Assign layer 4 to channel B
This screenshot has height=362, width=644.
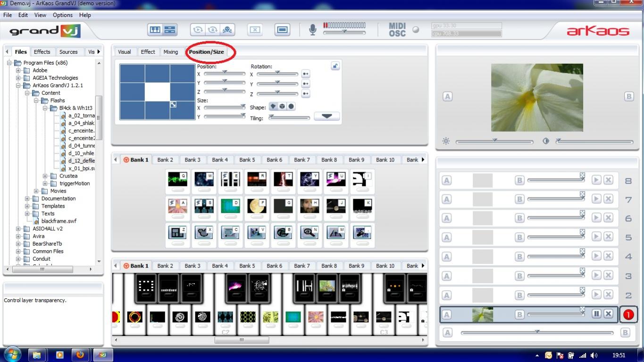click(519, 257)
